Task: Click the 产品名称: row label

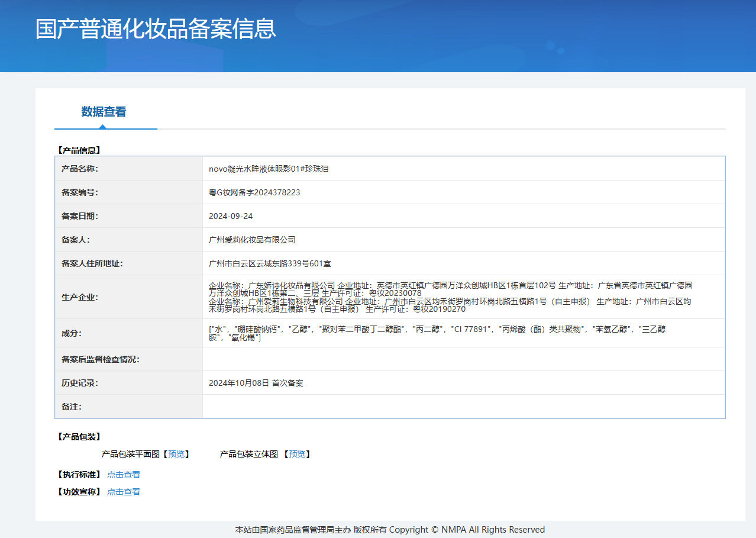Action: click(80, 169)
